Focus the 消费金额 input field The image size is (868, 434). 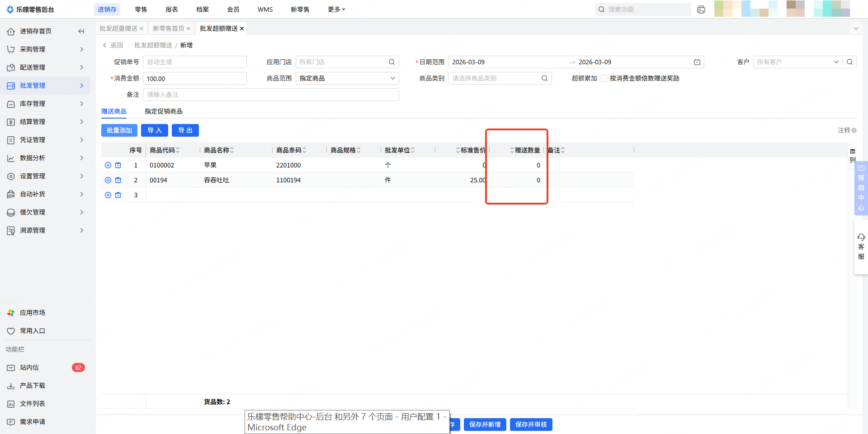(195, 78)
